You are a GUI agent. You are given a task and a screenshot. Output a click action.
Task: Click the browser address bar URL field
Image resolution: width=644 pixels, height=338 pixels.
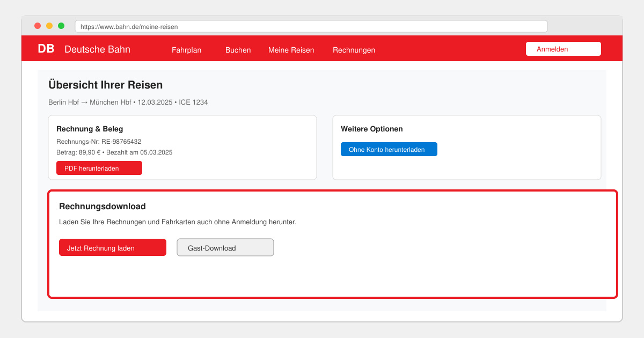pyautogui.click(x=311, y=26)
